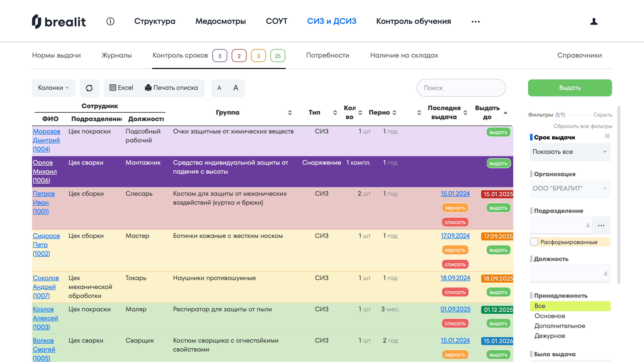
Task: Select Основное under Принадлежность
Action: (x=550, y=316)
